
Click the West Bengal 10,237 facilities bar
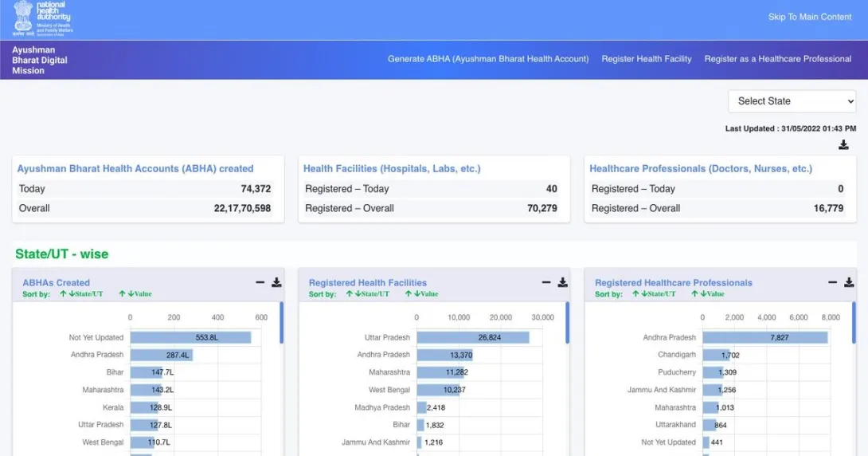pos(439,390)
